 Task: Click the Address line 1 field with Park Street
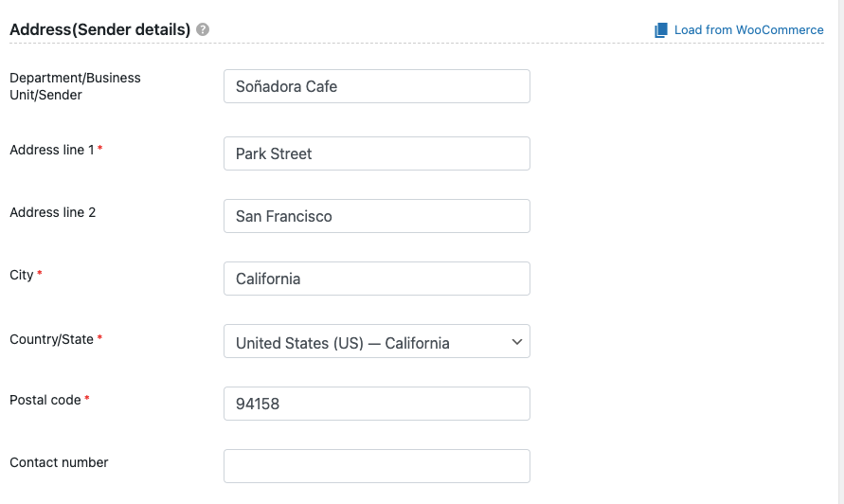click(377, 153)
